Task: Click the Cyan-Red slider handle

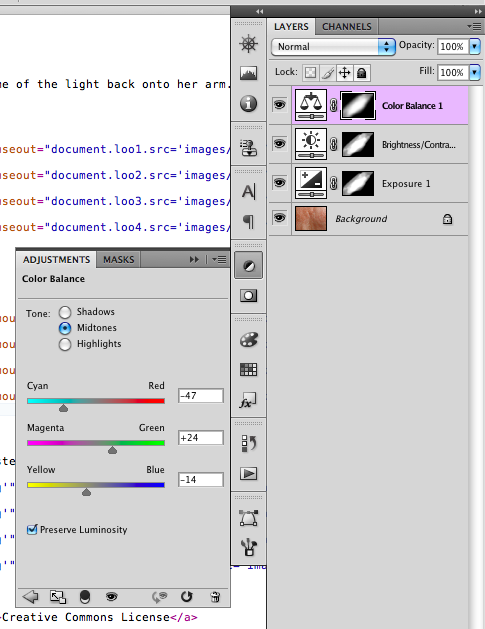Action: coord(63,408)
